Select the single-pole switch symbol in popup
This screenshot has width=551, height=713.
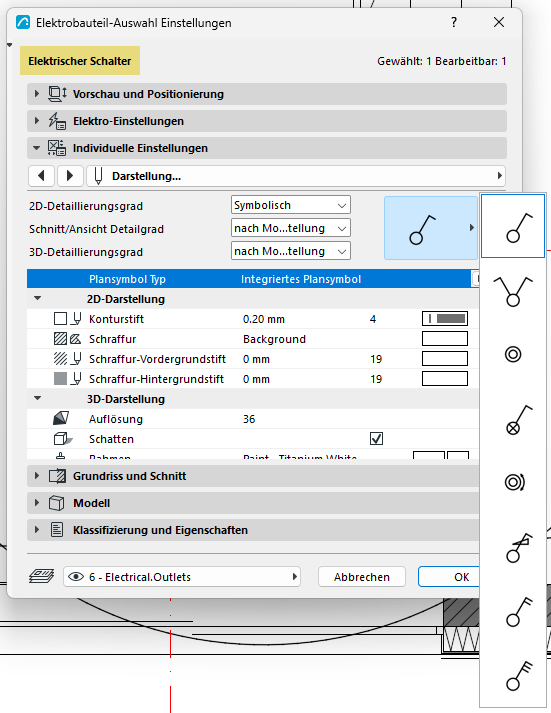(x=513, y=226)
